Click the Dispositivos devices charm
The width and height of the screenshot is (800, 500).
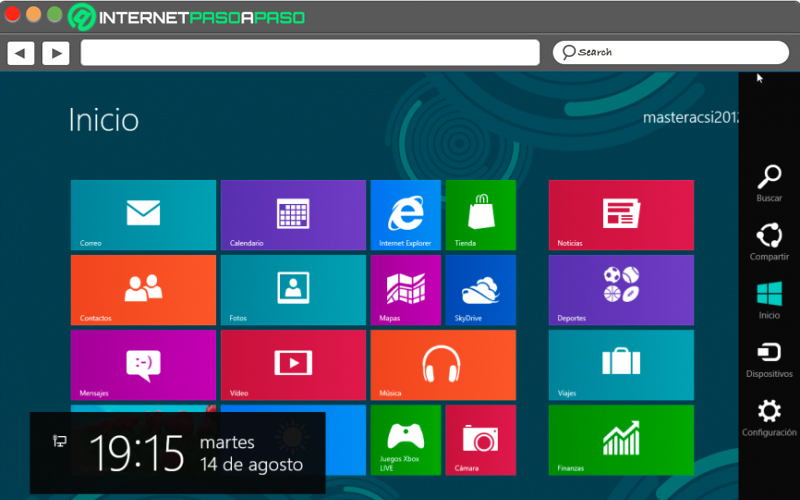(x=769, y=359)
